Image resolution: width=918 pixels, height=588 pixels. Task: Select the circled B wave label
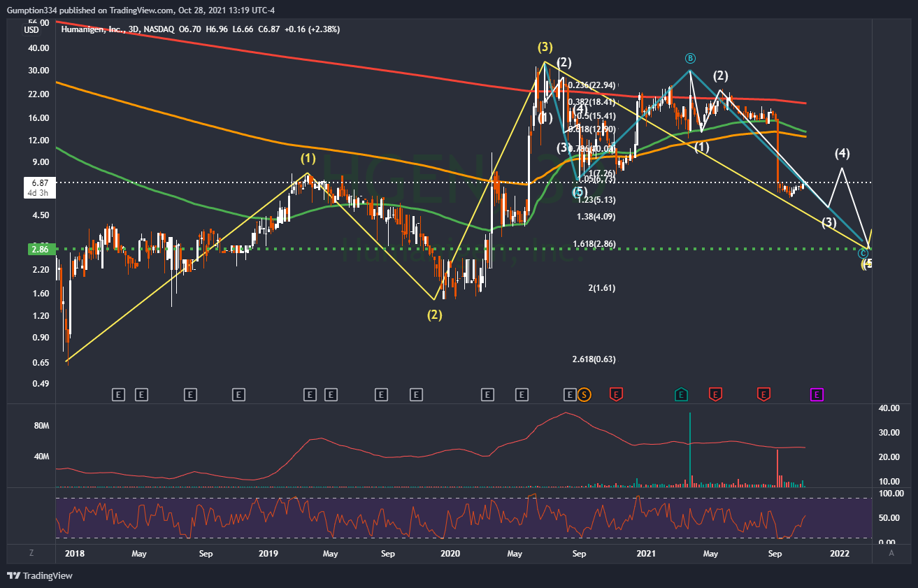pos(690,58)
